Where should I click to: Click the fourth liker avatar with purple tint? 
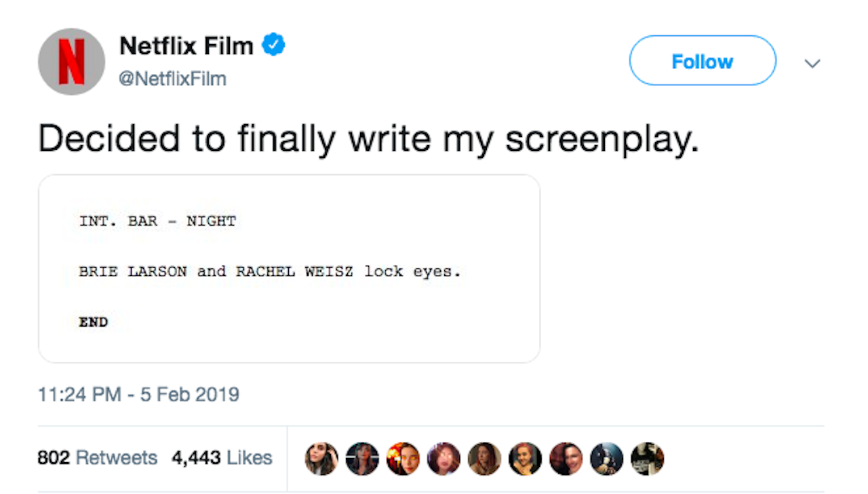(x=443, y=459)
